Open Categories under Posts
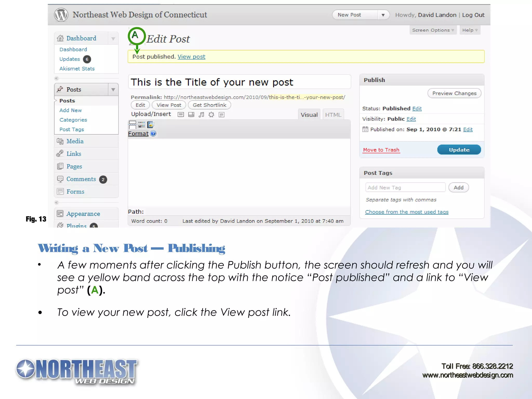532x399 pixels. pos(73,120)
